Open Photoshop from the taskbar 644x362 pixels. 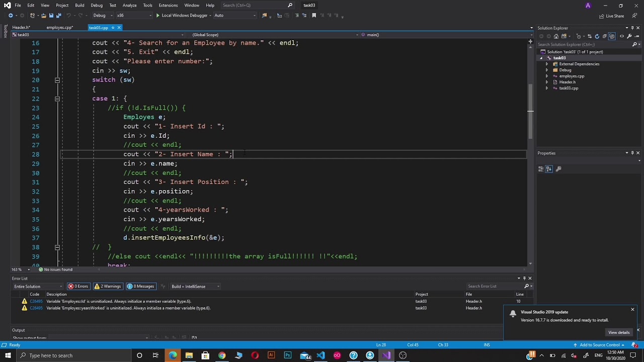click(x=288, y=355)
